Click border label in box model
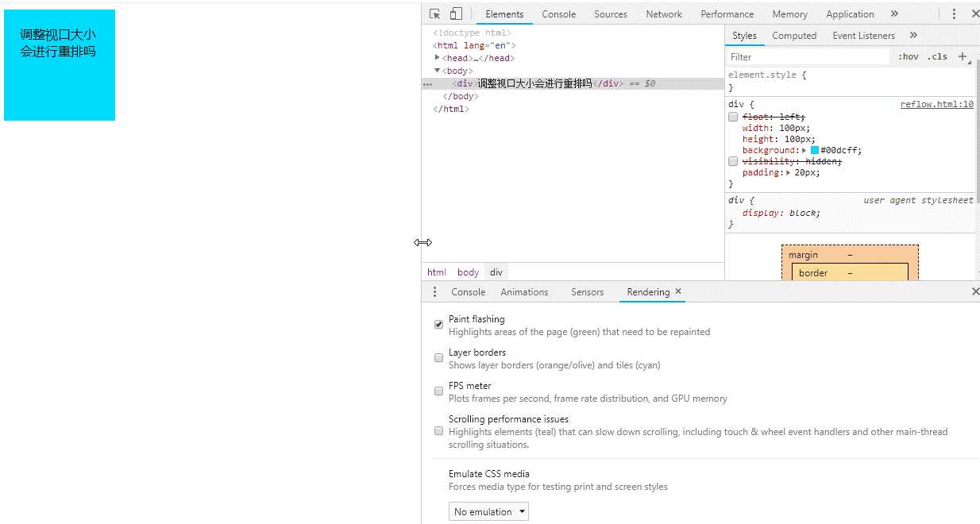Viewport: 980px width, 524px height. 813,272
